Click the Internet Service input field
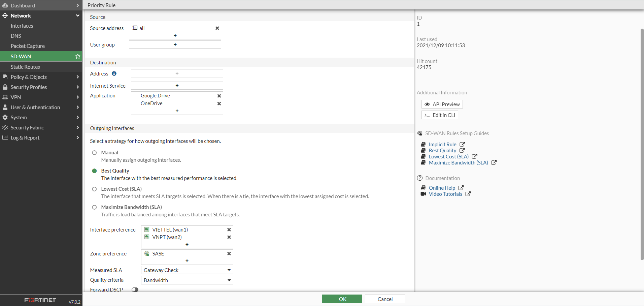The width and height of the screenshot is (644, 306). click(x=177, y=86)
